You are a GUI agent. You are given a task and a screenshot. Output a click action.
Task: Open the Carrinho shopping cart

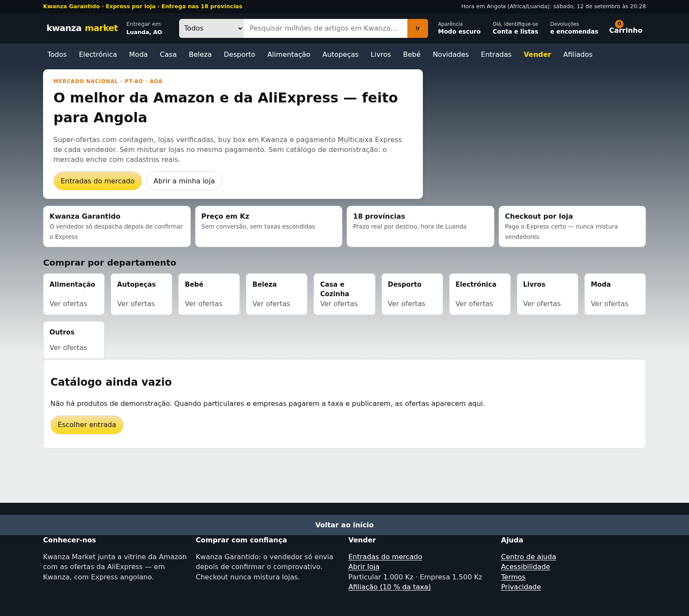625,28
